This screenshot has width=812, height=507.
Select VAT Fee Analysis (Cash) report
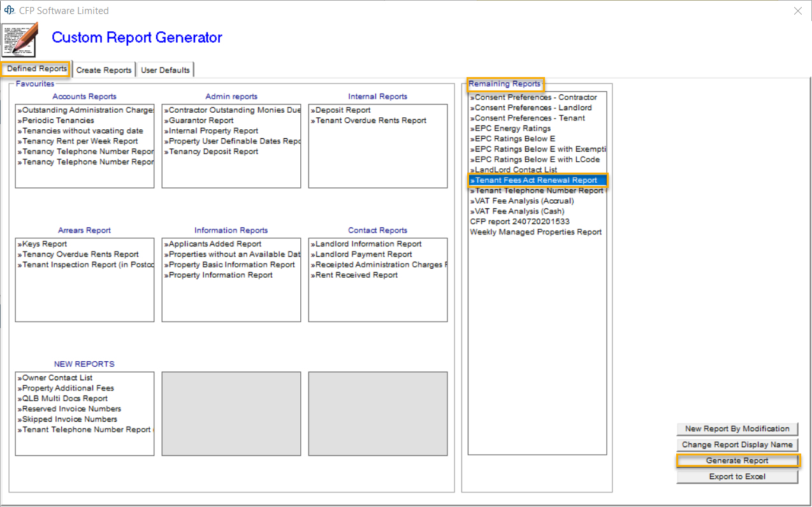pos(517,211)
